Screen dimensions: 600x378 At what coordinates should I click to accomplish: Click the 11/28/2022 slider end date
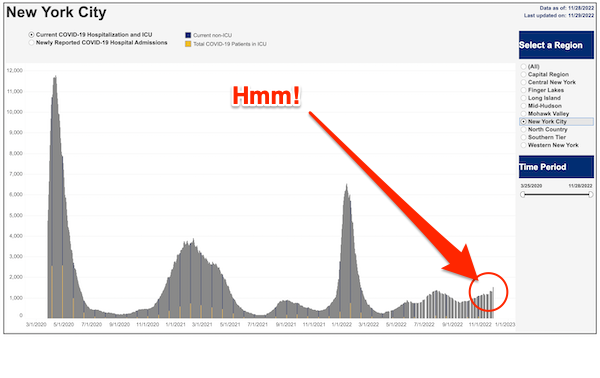(580, 186)
